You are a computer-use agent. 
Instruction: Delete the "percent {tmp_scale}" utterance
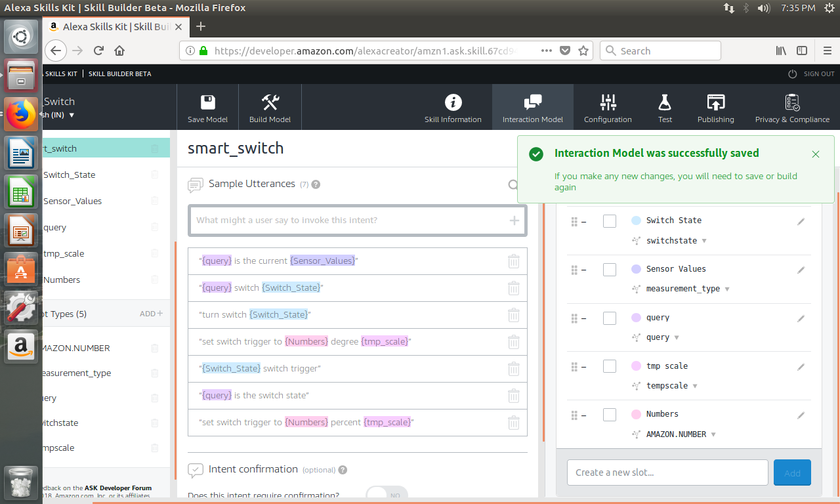point(514,423)
